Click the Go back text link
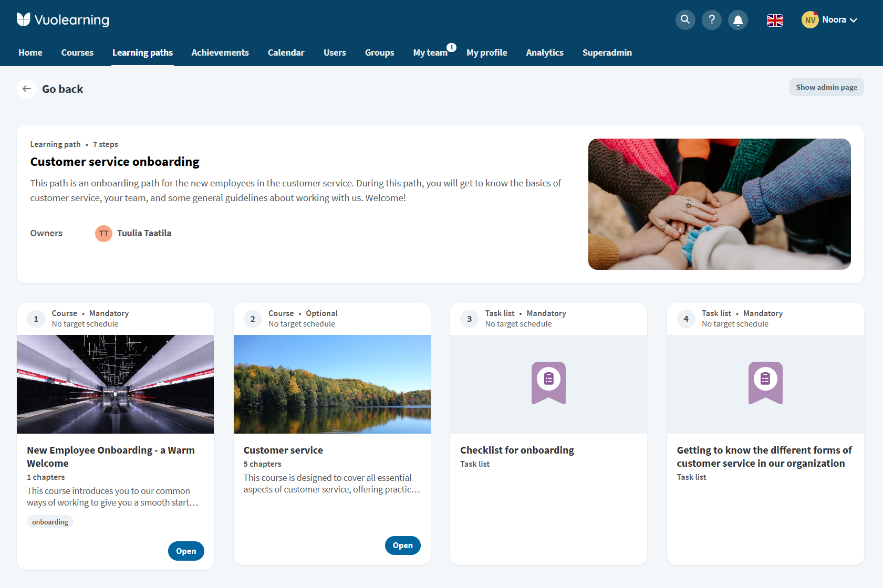The width and height of the screenshot is (883, 588). pyautogui.click(x=63, y=89)
